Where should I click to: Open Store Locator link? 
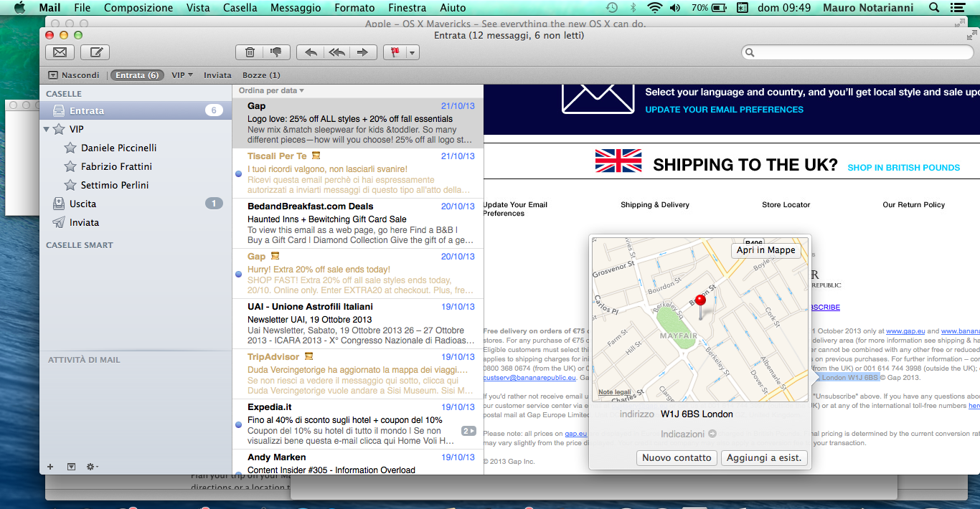pos(786,205)
